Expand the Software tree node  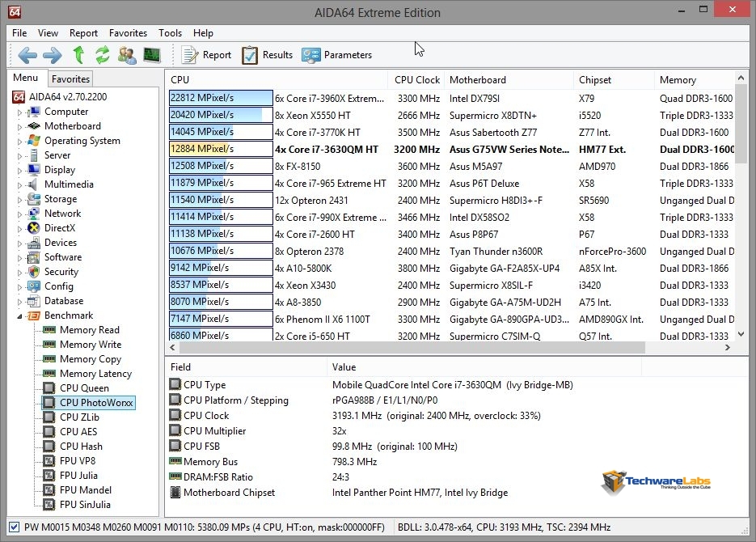click(19, 257)
